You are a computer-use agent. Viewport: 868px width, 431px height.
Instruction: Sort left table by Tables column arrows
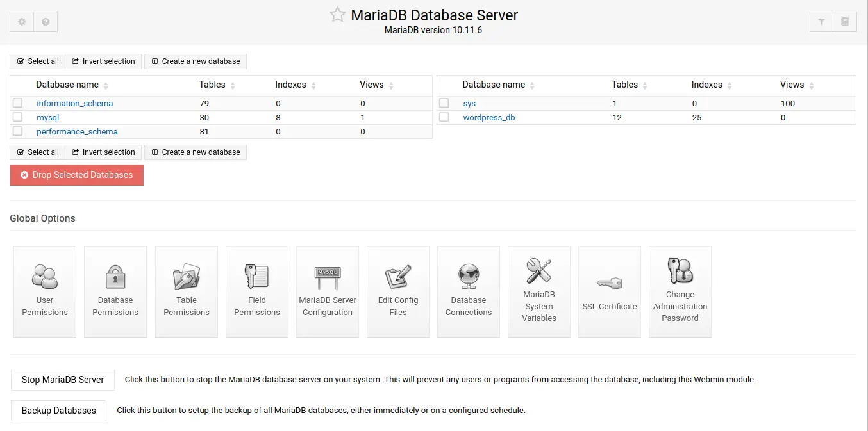[233, 86]
